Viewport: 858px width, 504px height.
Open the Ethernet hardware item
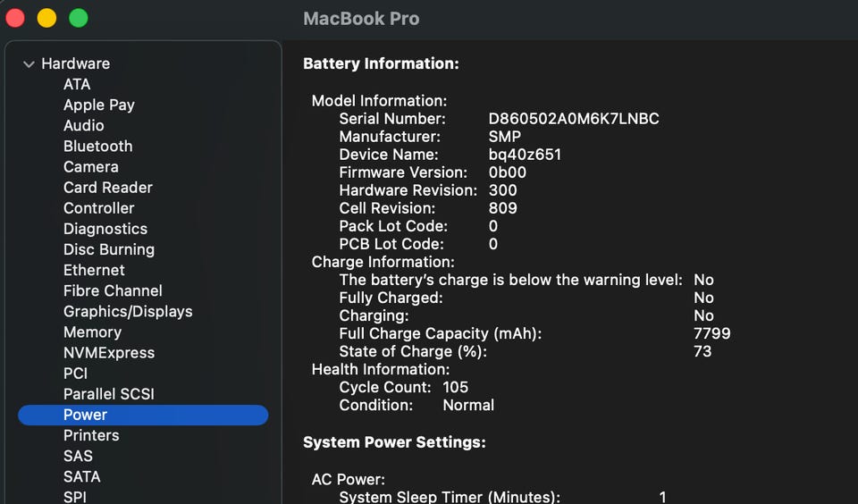pos(94,270)
